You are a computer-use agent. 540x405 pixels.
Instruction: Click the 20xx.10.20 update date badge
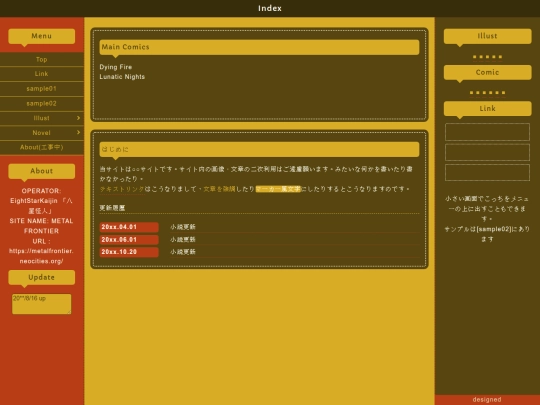point(129,252)
